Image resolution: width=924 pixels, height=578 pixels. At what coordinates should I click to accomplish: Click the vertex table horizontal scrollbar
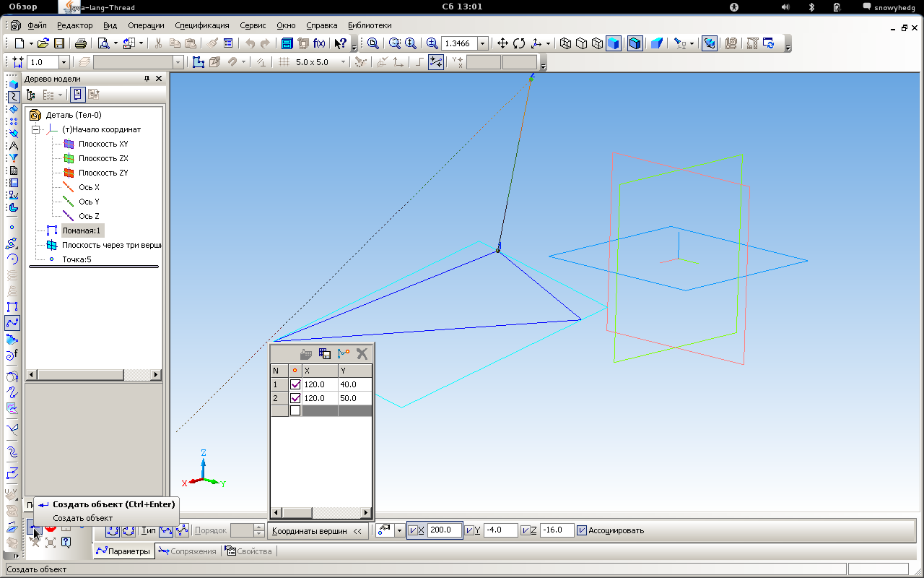click(x=321, y=513)
